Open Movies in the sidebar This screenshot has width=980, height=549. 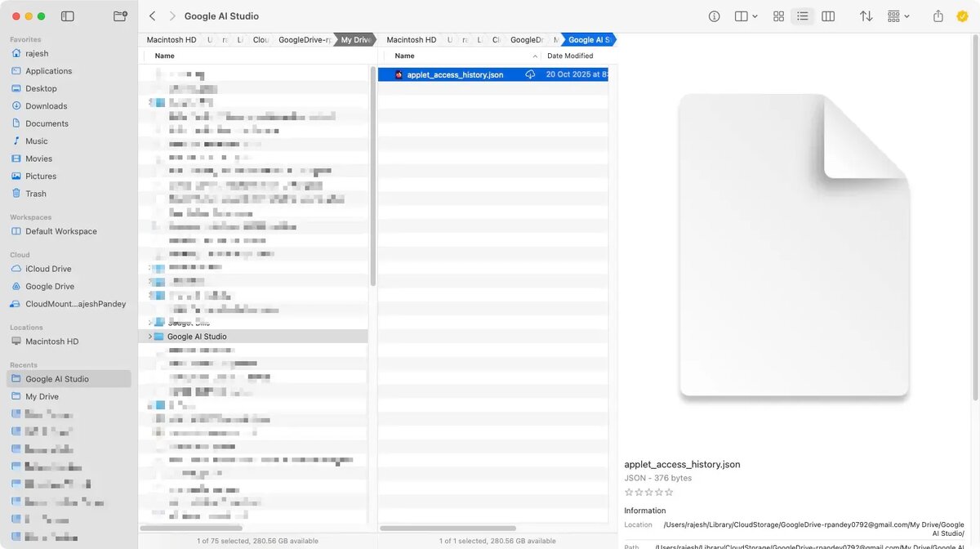(x=38, y=158)
